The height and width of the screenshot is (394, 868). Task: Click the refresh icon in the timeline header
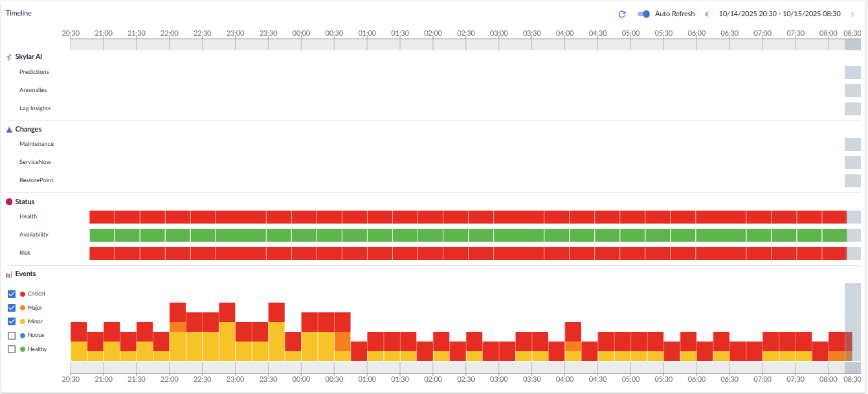click(x=622, y=14)
